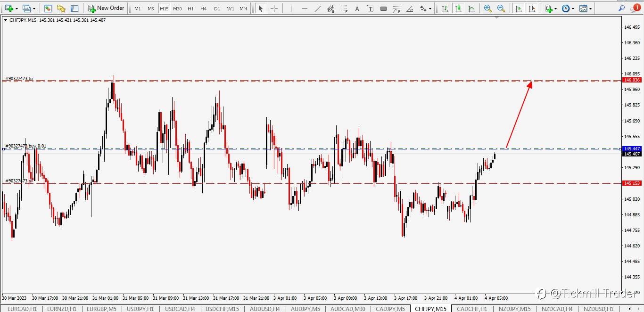The image size is (644, 312).
Task: Select the rectangle shape tool
Action: [x=383, y=8]
